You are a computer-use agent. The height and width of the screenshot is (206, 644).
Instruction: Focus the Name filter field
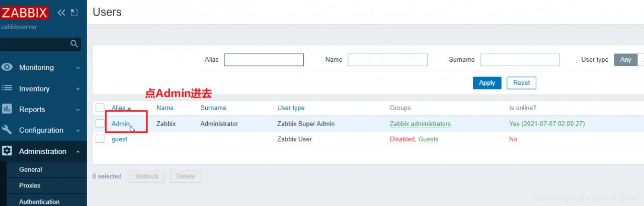(387, 60)
